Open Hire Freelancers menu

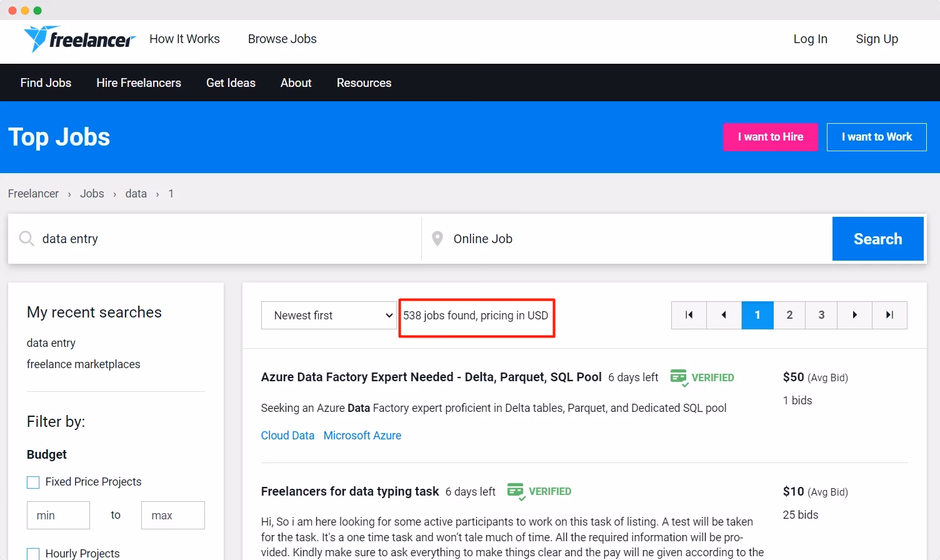tap(139, 82)
